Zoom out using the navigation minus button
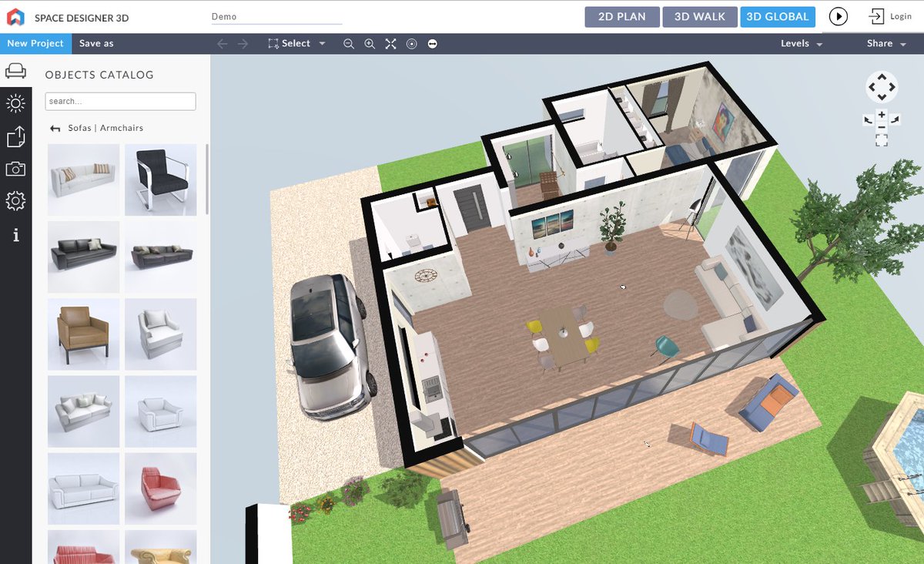 pos(882,126)
